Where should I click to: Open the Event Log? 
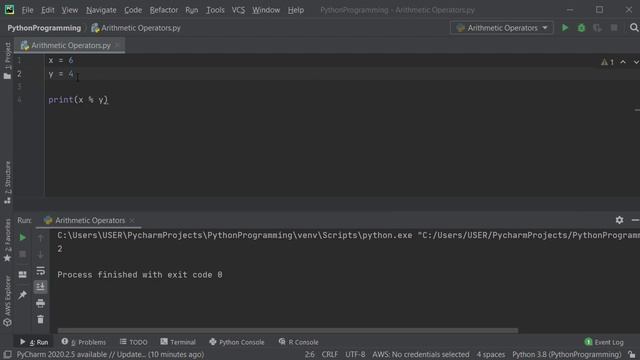tap(604, 342)
